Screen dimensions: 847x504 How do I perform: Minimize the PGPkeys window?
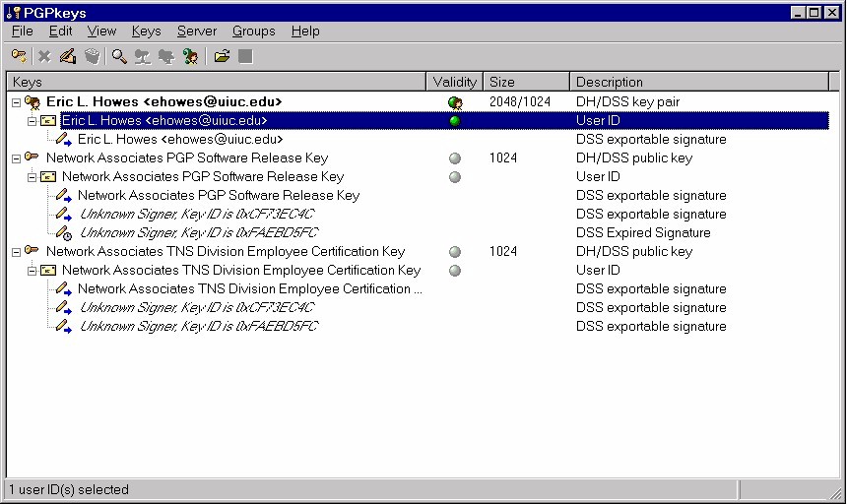pyautogui.click(x=799, y=13)
